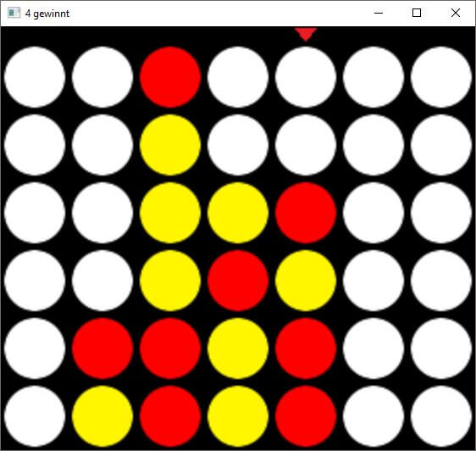This screenshot has width=476, height=451.
Task: Select third-row yellow disc in third column
Action: (170, 213)
